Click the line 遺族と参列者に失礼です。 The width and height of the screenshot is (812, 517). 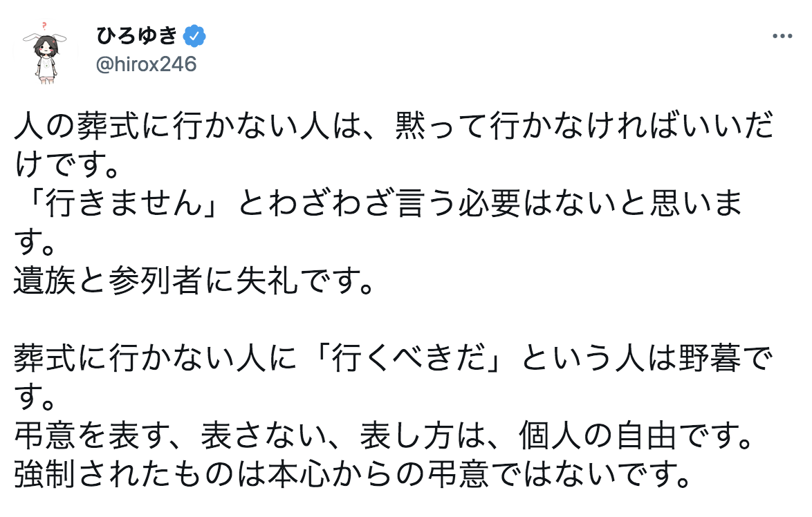[x=194, y=281]
